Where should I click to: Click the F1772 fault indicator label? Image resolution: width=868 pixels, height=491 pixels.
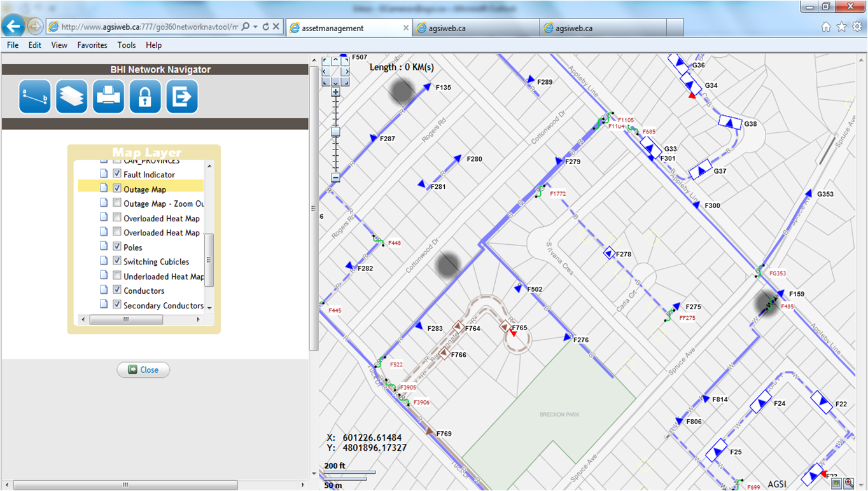558,193
